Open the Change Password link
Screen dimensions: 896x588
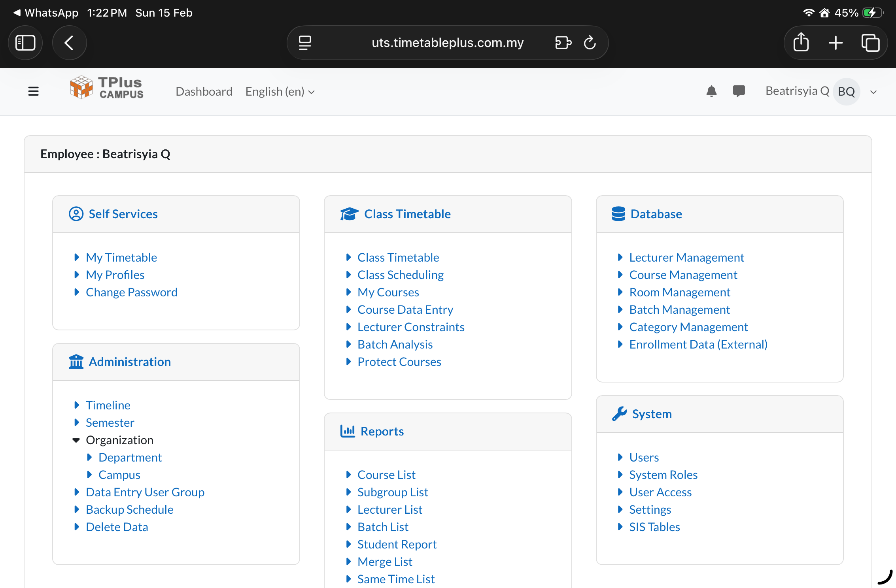(x=131, y=292)
